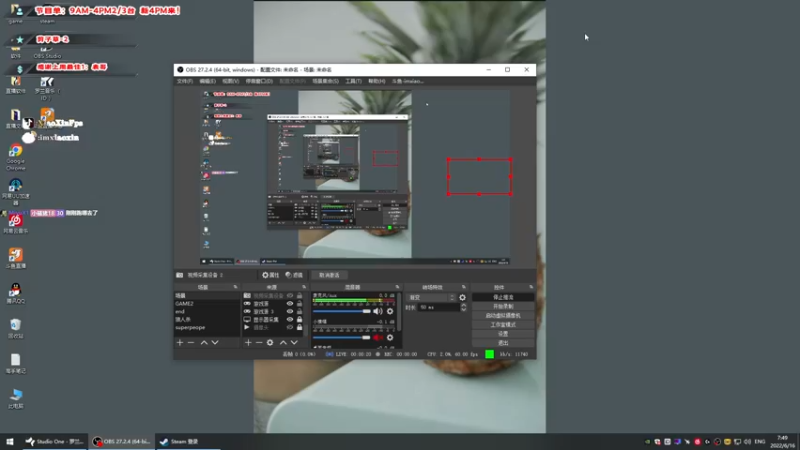
Task: Click the audio mixer vertical scrollbar
Action: [x=399, y=312]
